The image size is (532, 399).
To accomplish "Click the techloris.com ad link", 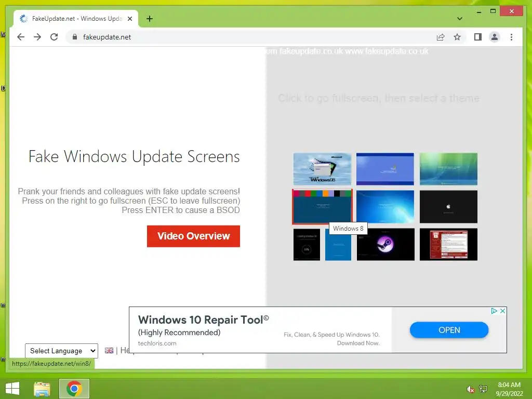I will (x=157, y=343).
